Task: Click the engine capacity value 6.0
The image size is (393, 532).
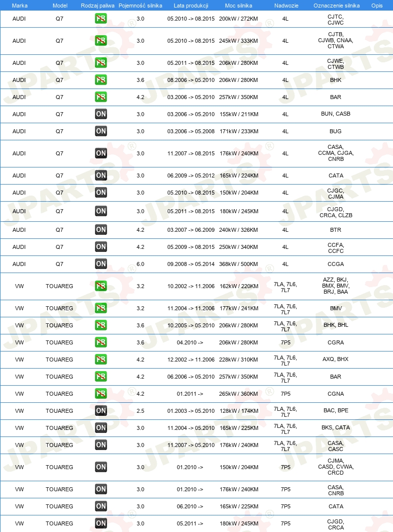Action: coord(140,264)
